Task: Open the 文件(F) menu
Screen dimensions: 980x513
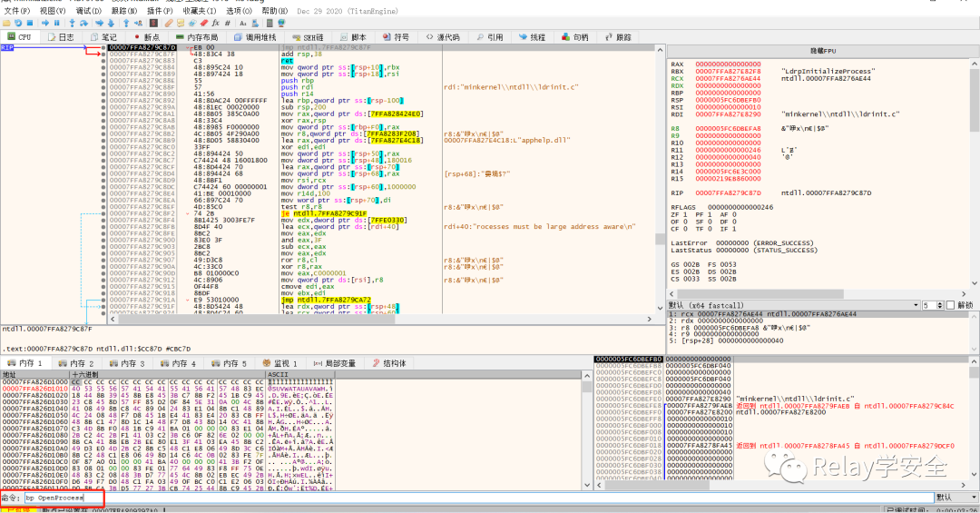Action: pos(17,11)
